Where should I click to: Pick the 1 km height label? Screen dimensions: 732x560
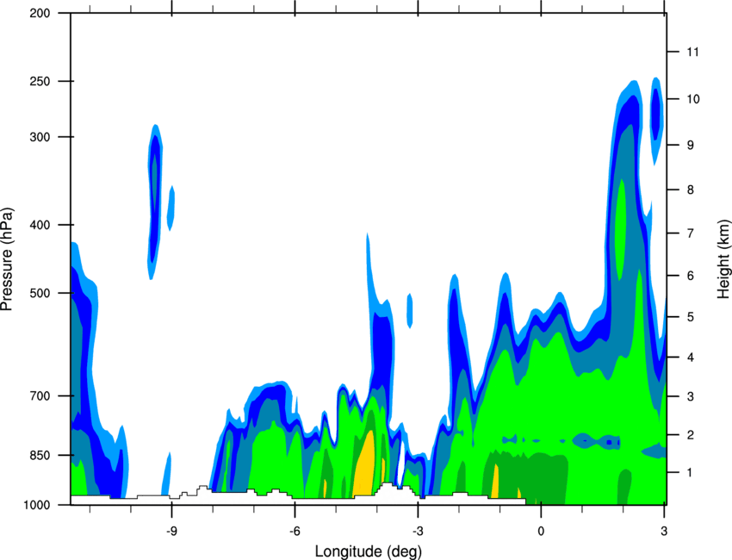(691, 473)
